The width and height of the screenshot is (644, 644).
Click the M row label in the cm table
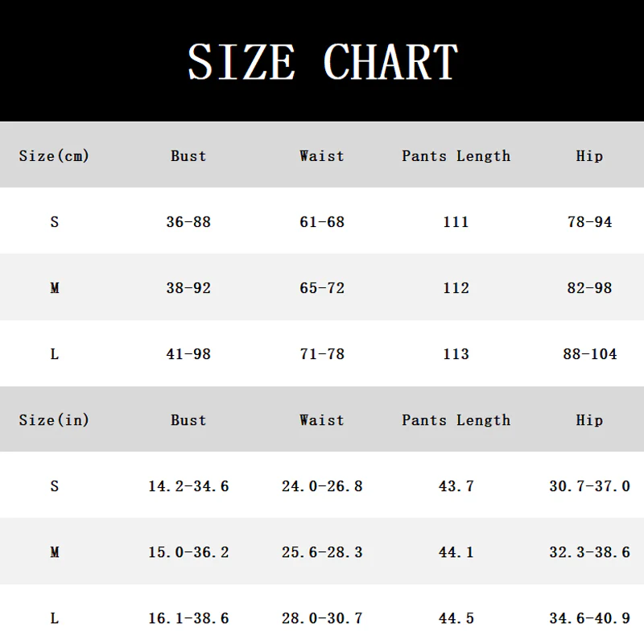pyautogui.click(x=55, y=288)
